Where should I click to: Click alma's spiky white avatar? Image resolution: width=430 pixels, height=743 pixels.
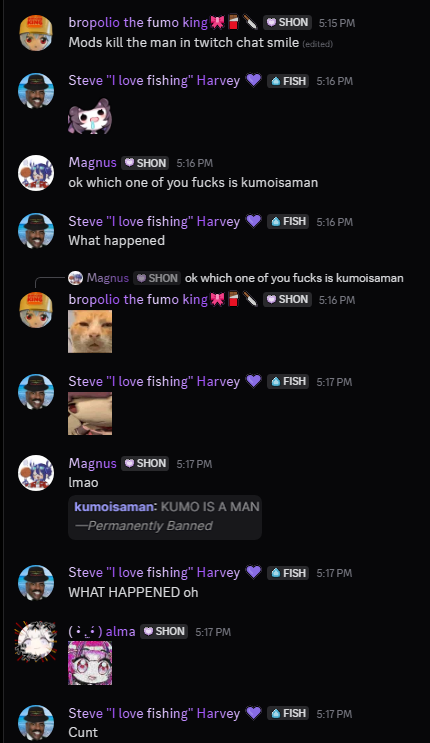point(36,641)
